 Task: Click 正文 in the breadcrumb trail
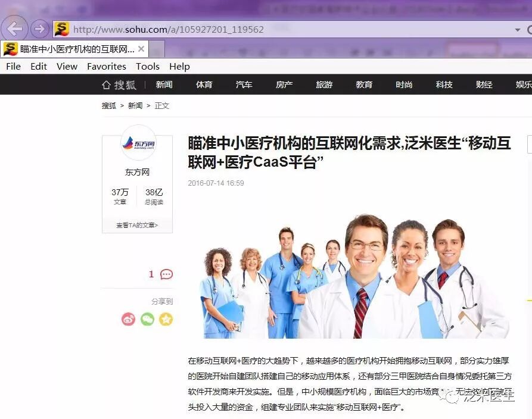coord(161,105)
